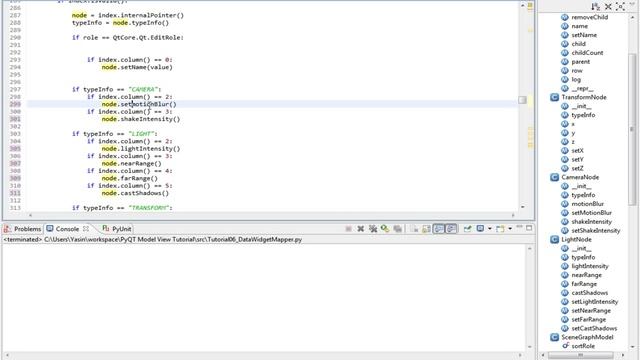Click the attribute icon beside sortRole
Screen dimensions: 640x360
565,346
